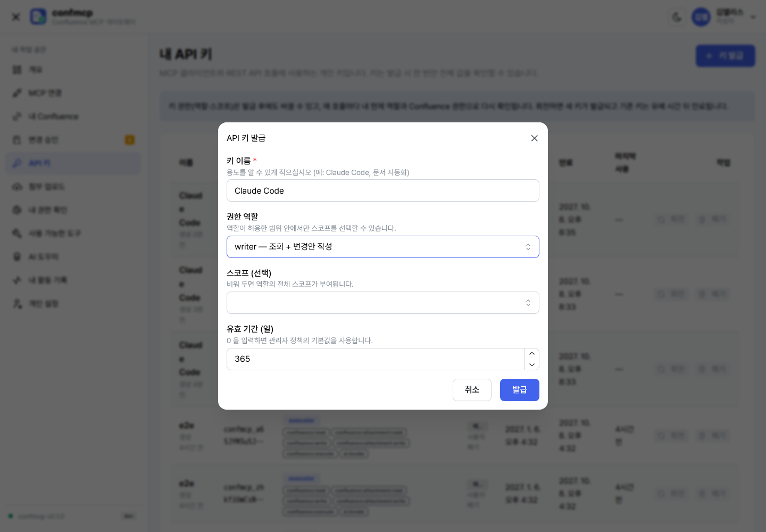Click the + 키 발급 button in the page header
The height and width of the screenshot is (532, 766).
point(726,56)
